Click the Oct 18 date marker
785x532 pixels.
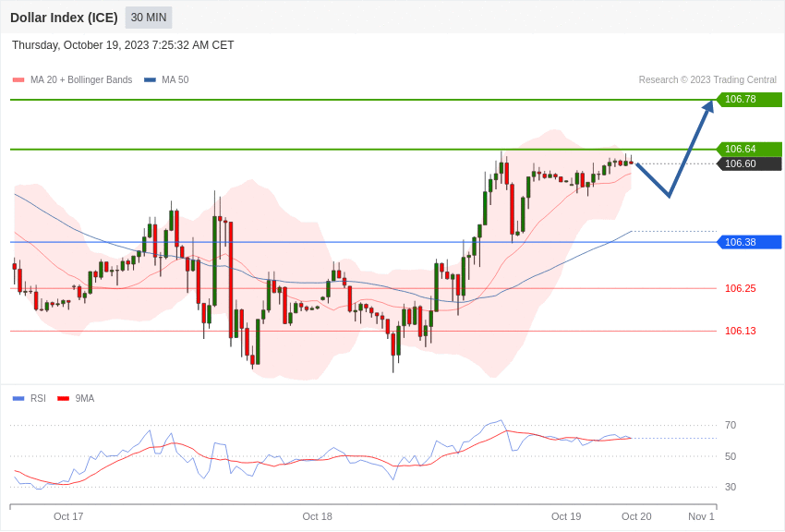[317, 516]
